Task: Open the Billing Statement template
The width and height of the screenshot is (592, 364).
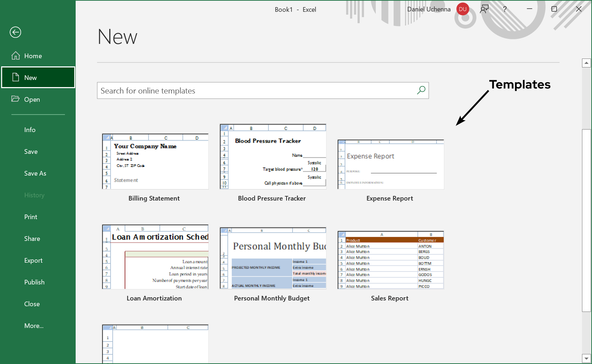Action: (155, 161)
